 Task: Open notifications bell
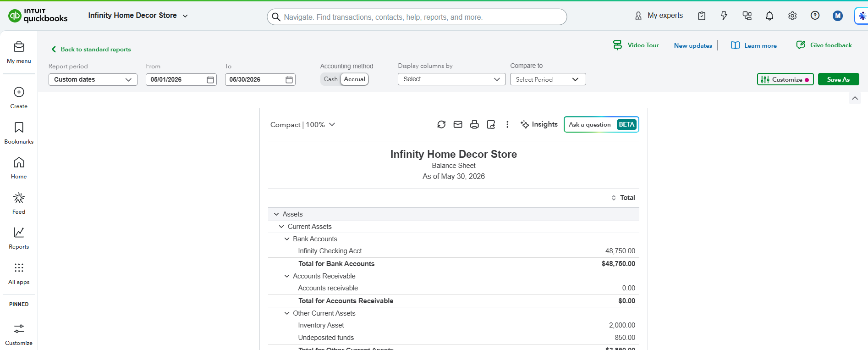tap(769, 16)
